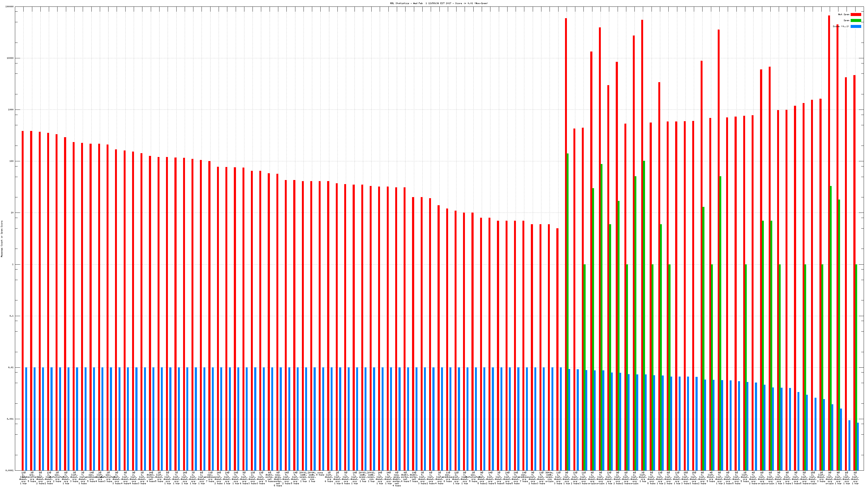
Task: Click the RBL Statistics chart title
Action: tap(438, 3)
